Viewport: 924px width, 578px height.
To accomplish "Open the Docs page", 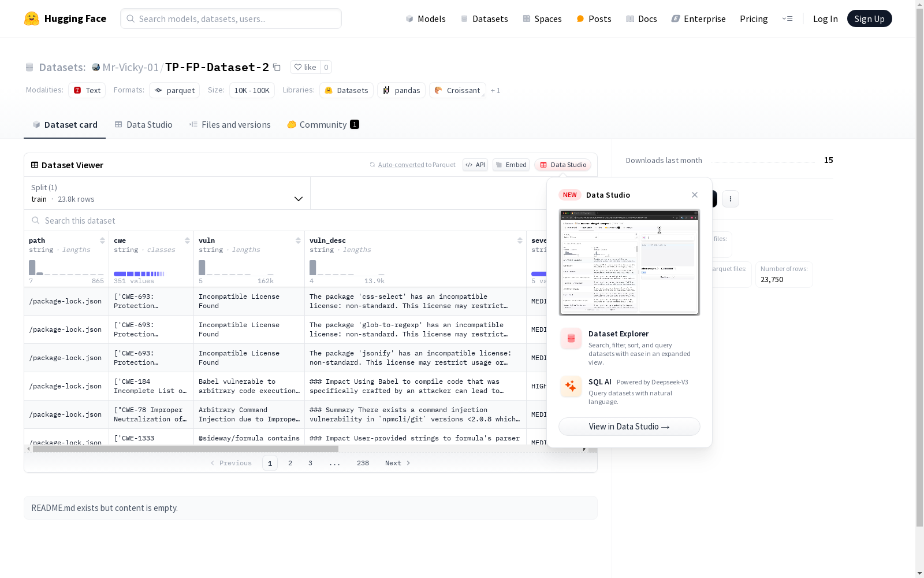I will (x=641, y=18).
